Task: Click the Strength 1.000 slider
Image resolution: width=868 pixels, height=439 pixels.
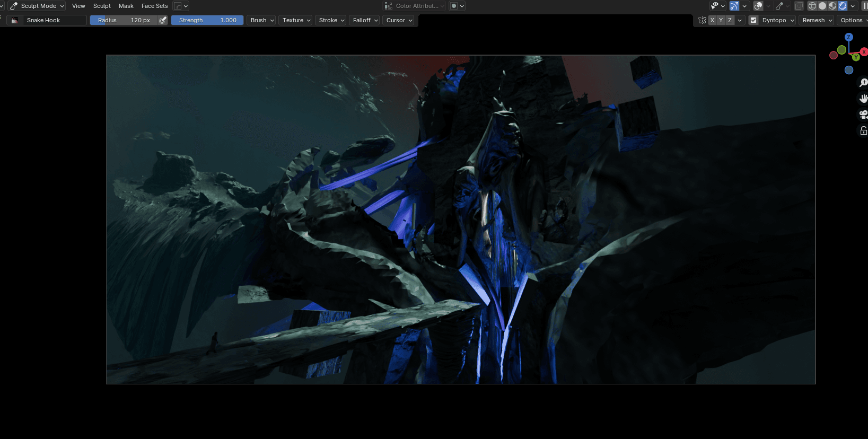Action: (x=207, y=20)
